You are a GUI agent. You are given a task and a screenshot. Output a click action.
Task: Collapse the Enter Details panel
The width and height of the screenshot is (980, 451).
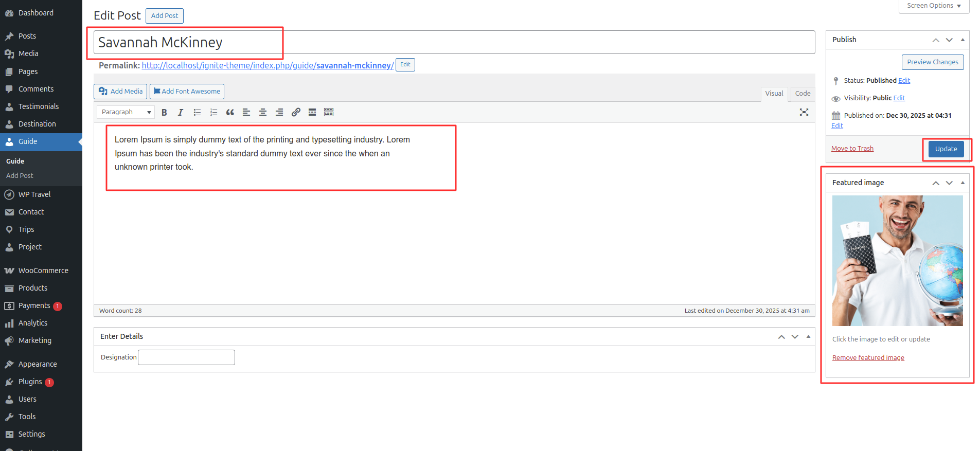[808, 336]
